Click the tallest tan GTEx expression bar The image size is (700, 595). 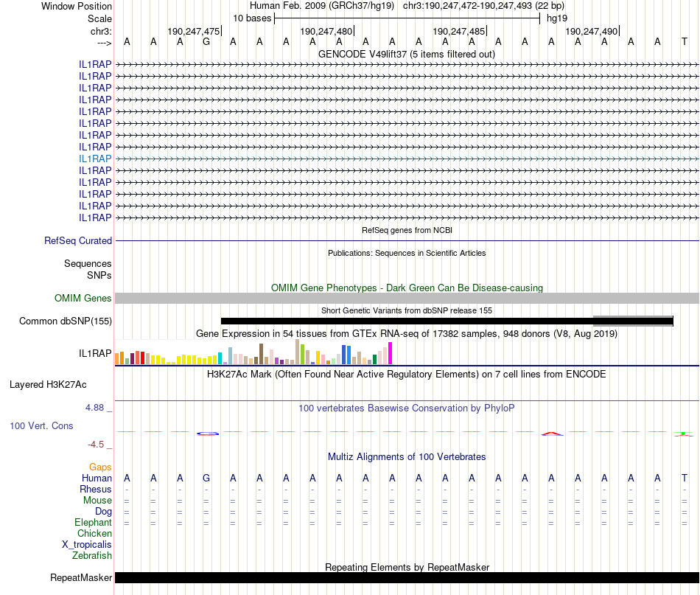coord(298,352)
